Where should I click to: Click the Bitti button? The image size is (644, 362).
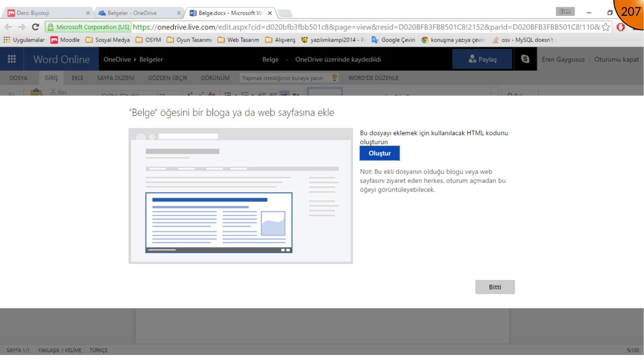[495, 287]
